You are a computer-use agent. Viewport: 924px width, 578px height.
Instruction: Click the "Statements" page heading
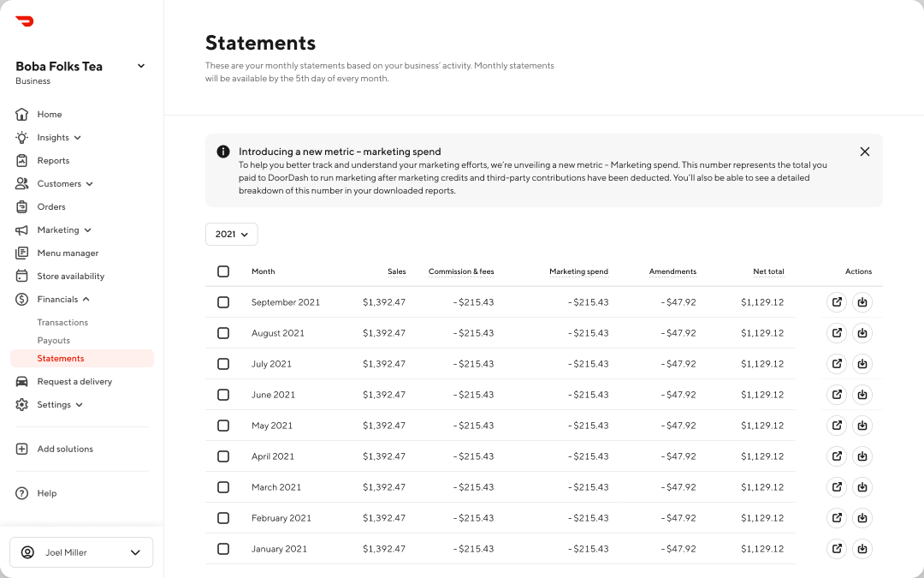[260, 43]
